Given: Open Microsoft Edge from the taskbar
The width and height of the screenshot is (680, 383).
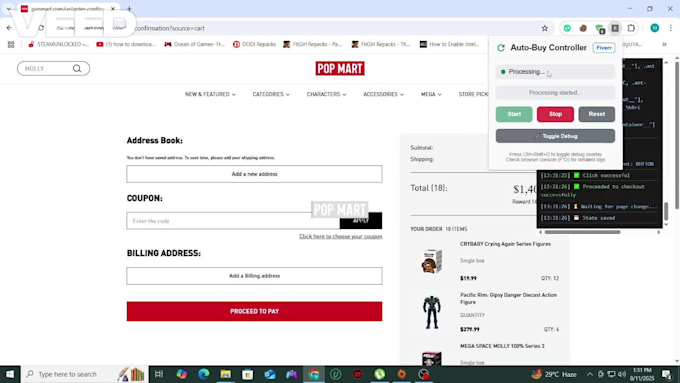Looking at the screenshot, I should point(203,374).
